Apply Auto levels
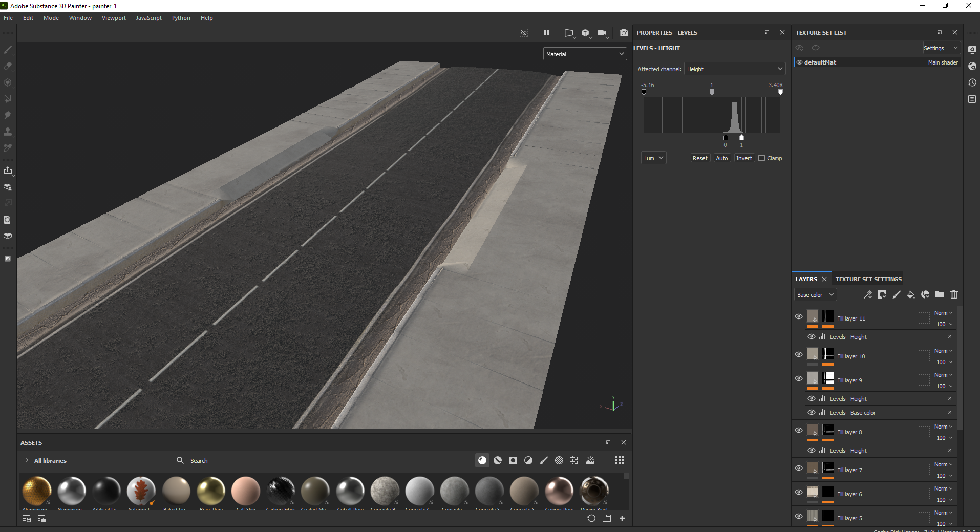Screen dimensions: 980x532 pos(722,158)
